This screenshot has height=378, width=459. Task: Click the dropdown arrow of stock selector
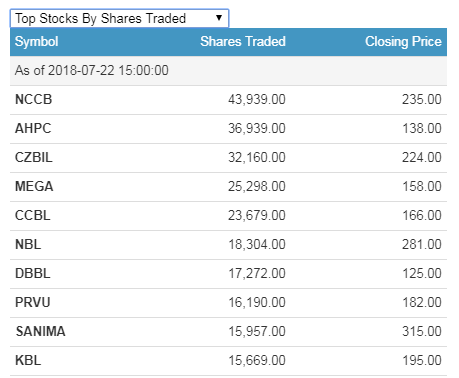(x=219, y=18)
